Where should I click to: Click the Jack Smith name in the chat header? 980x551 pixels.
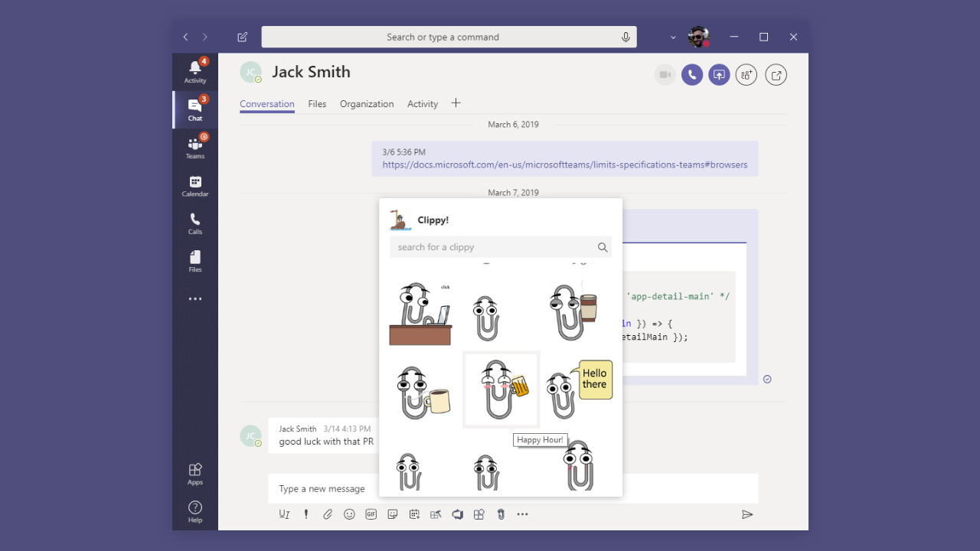tap(312, 72)
